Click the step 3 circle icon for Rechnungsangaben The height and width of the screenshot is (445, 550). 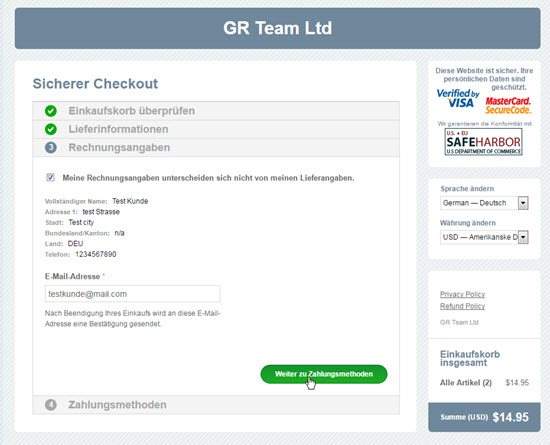[51, 147]
